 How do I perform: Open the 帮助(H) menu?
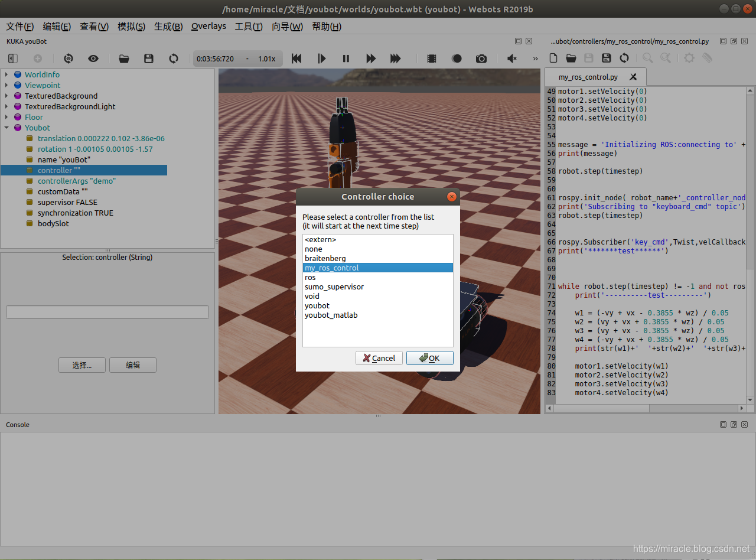[327, 27]
